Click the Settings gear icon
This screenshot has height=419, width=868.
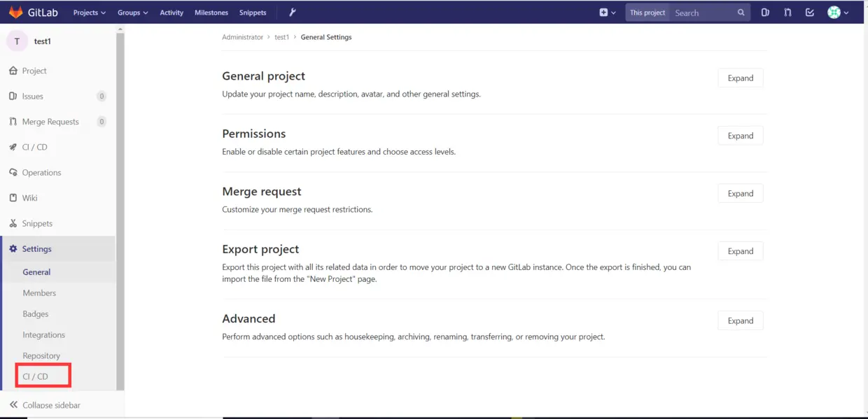[13, 249]
